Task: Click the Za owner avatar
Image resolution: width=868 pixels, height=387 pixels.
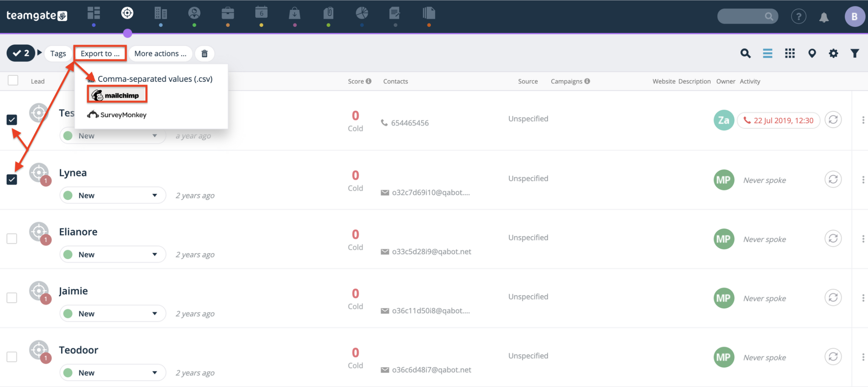Action: [724, 120]
